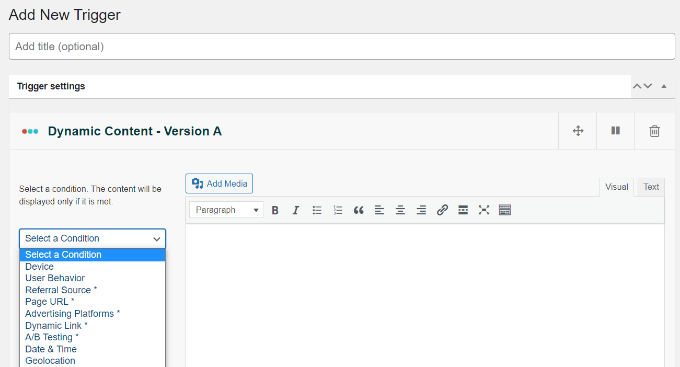Pause Dynamic Content Version A
The width and height of the screenshot is (680, 367).
616,131
